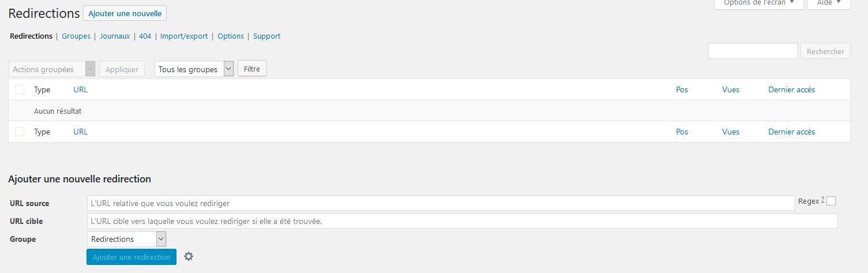Screen dimensions: 868x273
Task: Switch to the Groupes tab
Action: pos(76,36)
